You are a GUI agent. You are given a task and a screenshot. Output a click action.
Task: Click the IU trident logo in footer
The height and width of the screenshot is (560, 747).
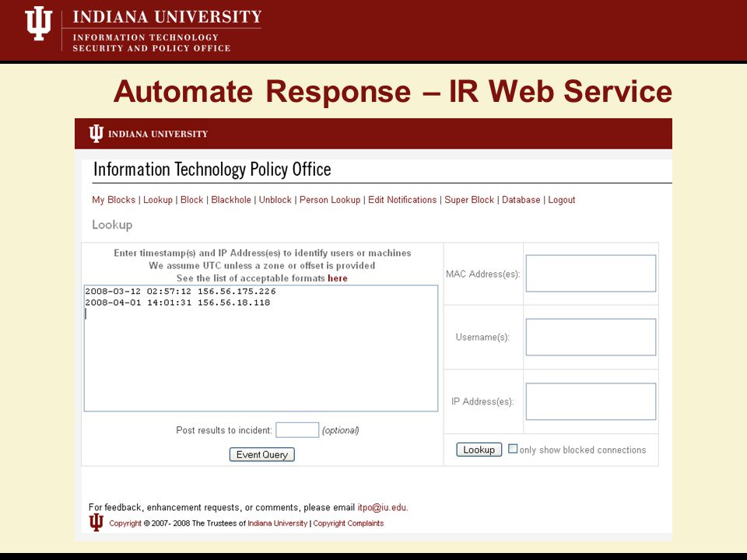96,523
